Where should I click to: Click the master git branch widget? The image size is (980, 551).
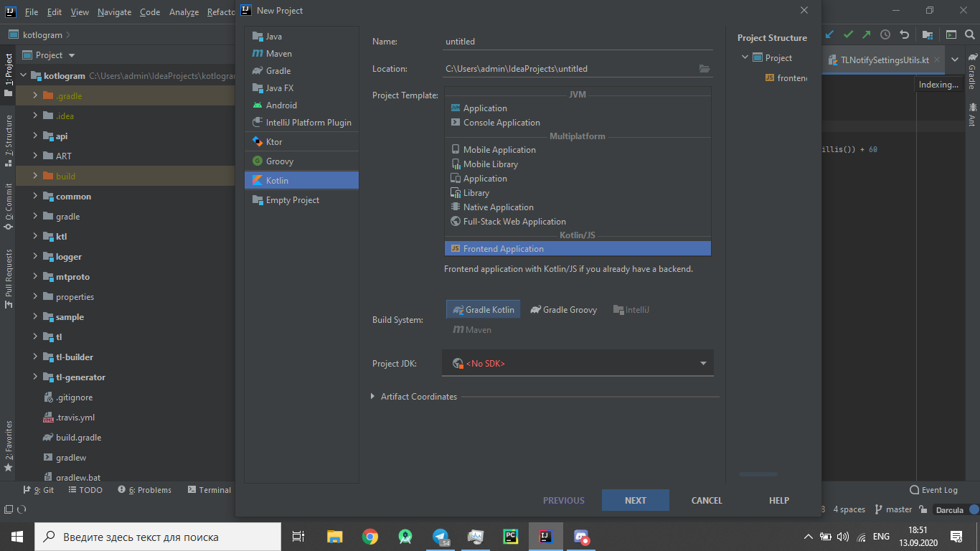[893, 509]
